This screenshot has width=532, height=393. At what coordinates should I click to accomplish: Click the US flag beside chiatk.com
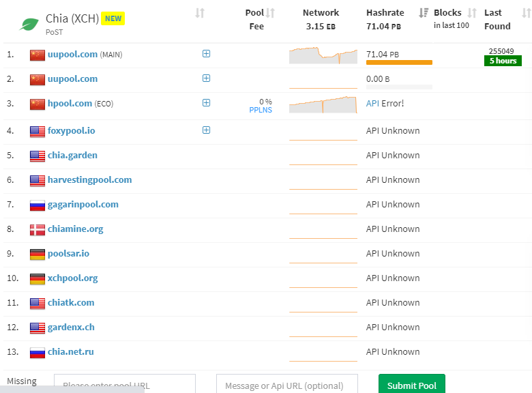pyautogui.click(x=38, y=304)
